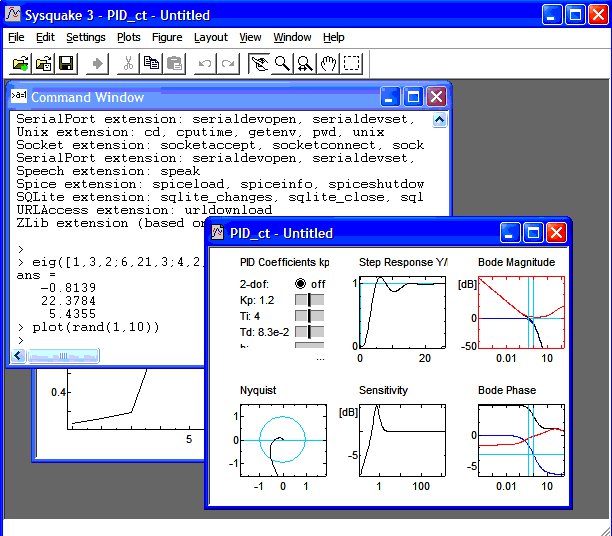612x536 pixels.
Task: Open the Figure menu
Action: coord(167,37)
